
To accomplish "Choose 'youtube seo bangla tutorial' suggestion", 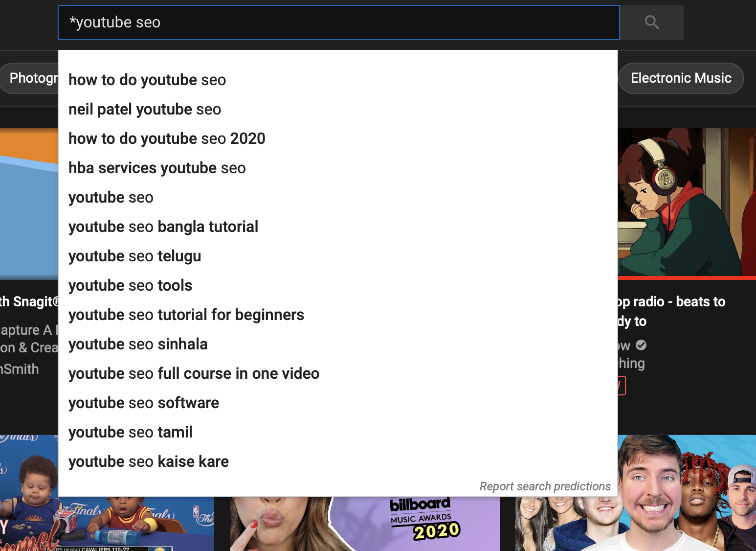I will (x=338, y=227).
